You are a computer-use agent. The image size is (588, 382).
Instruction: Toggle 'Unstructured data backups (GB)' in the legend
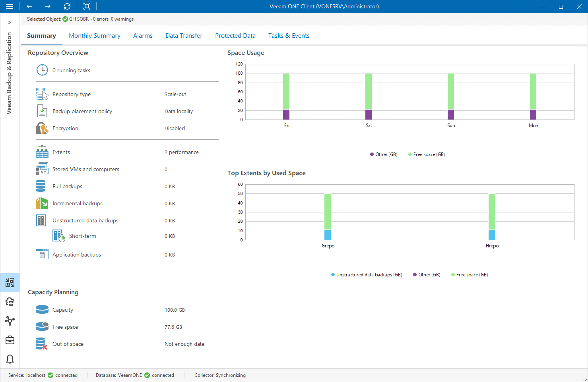tap(366, 274)
